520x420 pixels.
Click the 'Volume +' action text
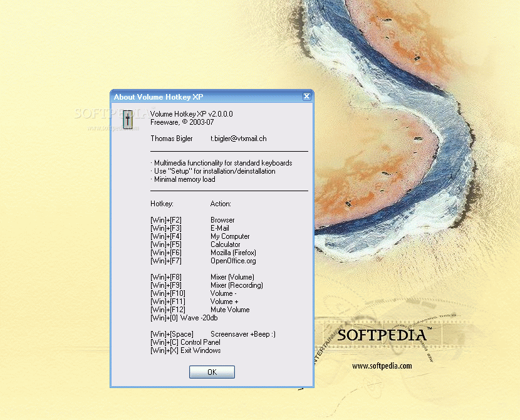[224, 302]
